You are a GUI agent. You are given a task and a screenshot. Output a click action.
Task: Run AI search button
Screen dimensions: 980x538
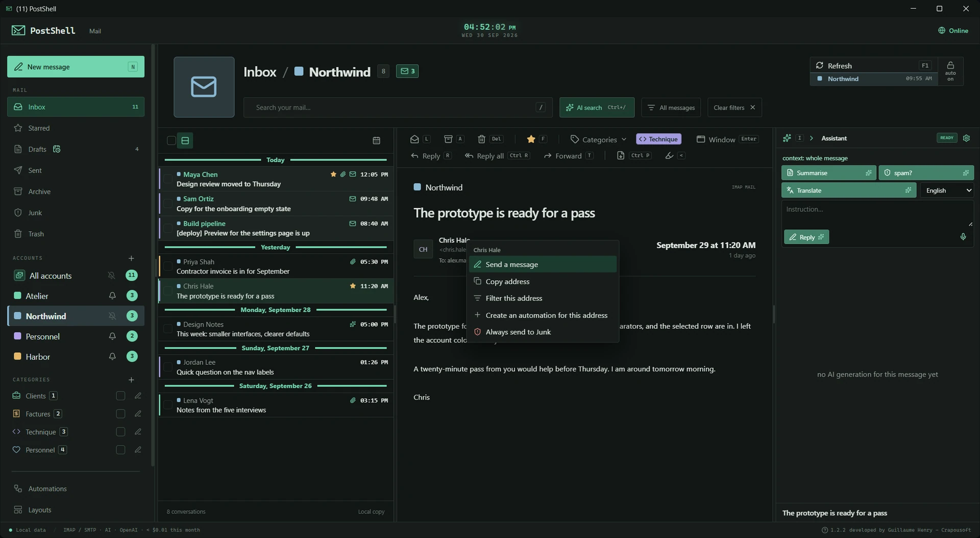coord(597,108)
